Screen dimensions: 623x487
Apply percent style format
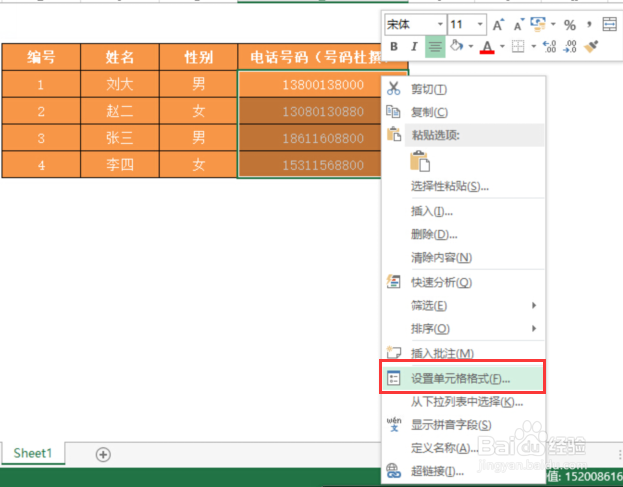click(570, 25)
